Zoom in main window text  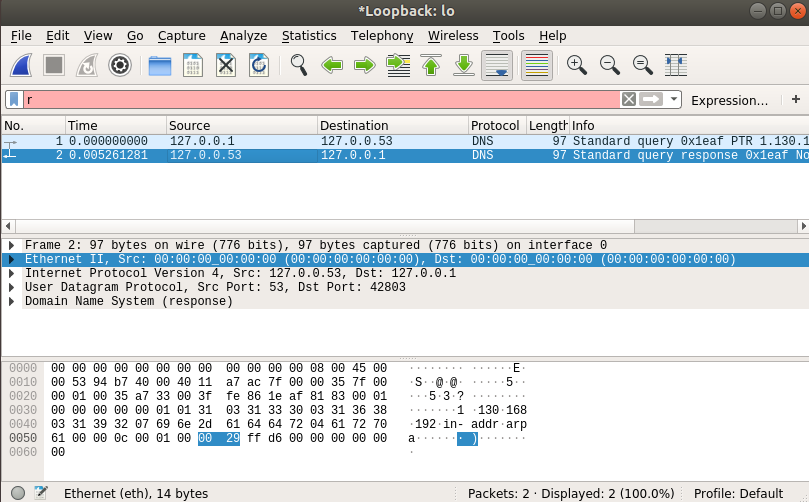[x=576, y=66]
